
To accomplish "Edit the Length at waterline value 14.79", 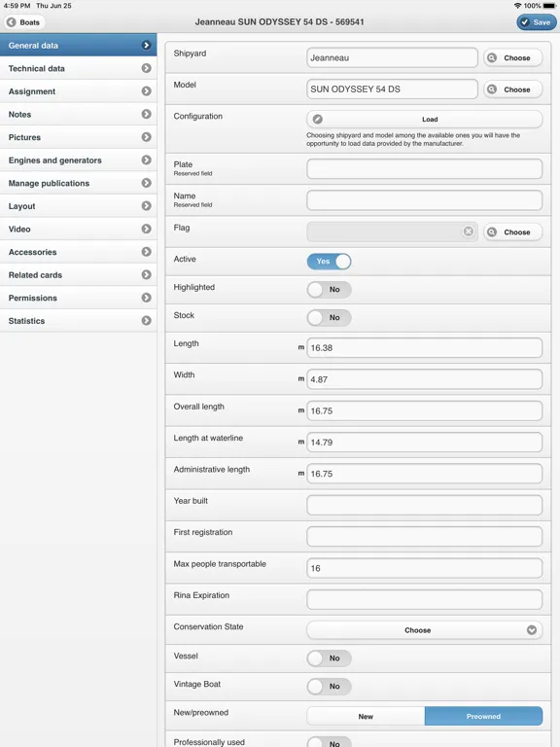I will pyautogui.click(x=424, y=443).
